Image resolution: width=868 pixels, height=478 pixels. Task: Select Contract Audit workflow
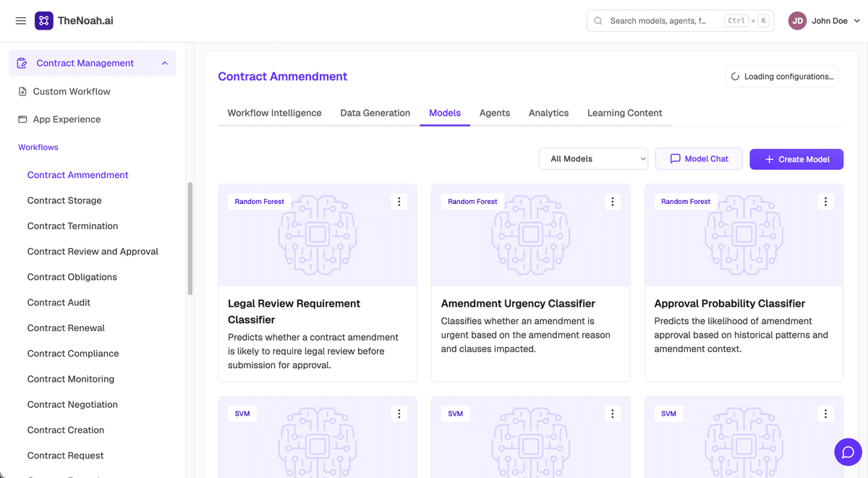(x=59, y=302)
